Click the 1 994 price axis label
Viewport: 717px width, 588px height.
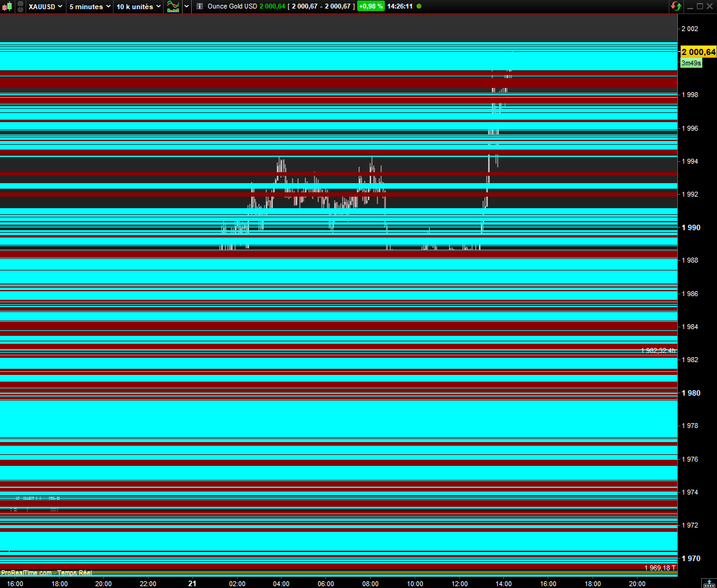(x=690, y=161)
